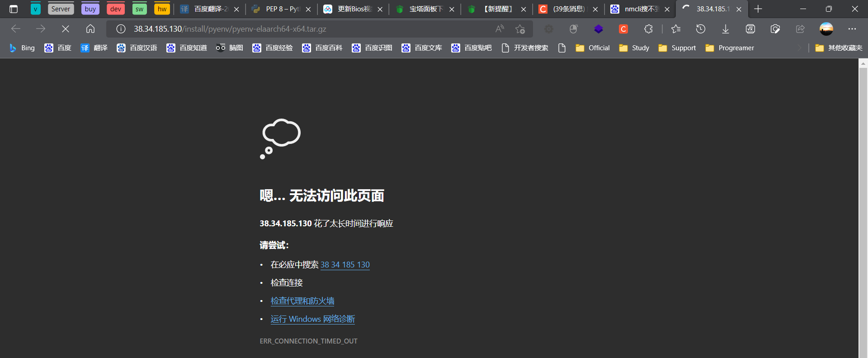The image size is (868, 358).
Task: Open the 百度经验 bookmark
Action: [273, 48]
